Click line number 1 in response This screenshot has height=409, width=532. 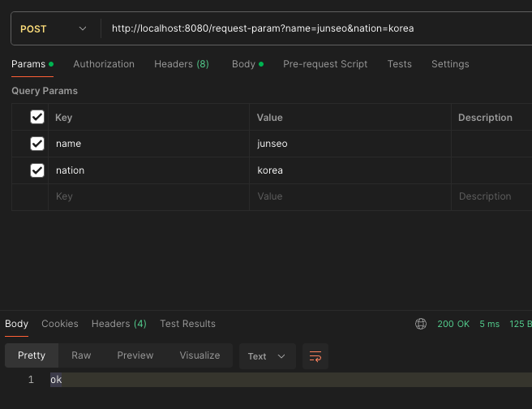[x=31, y=380]
